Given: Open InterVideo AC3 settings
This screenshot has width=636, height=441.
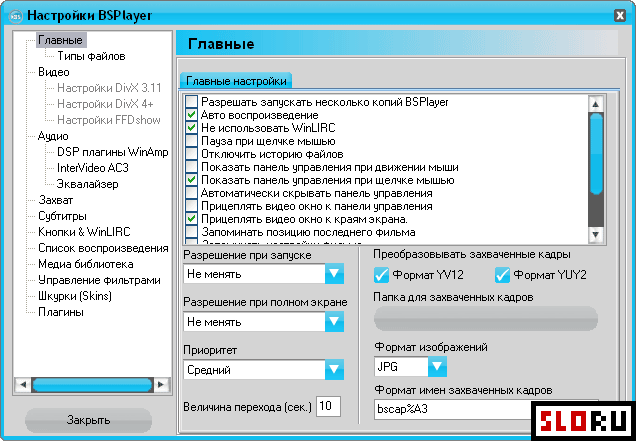Looking at the screenshot, I should click(93, 168).
